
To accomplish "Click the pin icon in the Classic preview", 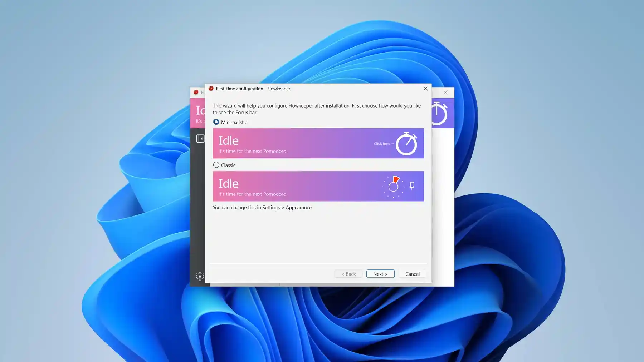I will (411, 185).
